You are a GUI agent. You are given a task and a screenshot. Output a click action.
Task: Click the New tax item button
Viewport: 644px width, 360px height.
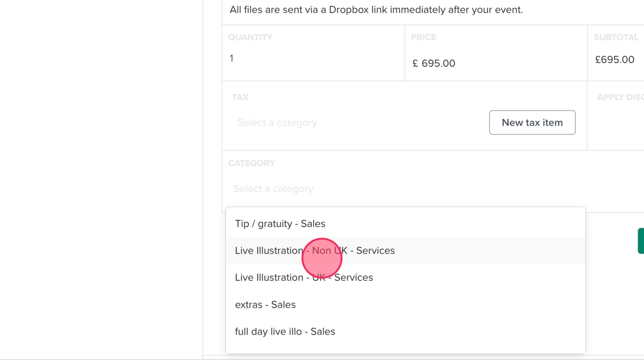coord(532,122)
